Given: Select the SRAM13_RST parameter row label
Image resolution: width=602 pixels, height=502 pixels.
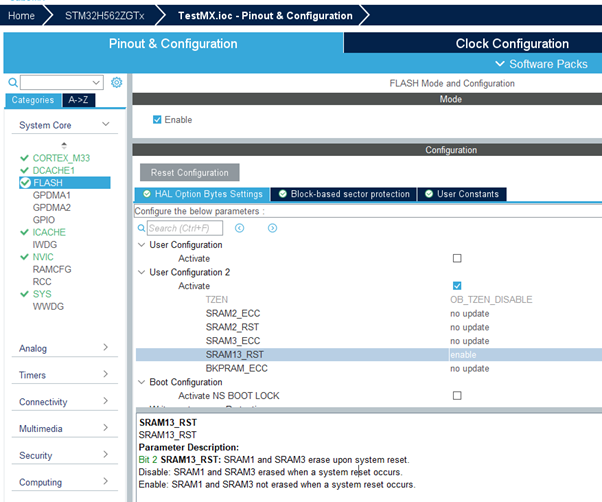Looking at the screenshot, I should [235, 355].
